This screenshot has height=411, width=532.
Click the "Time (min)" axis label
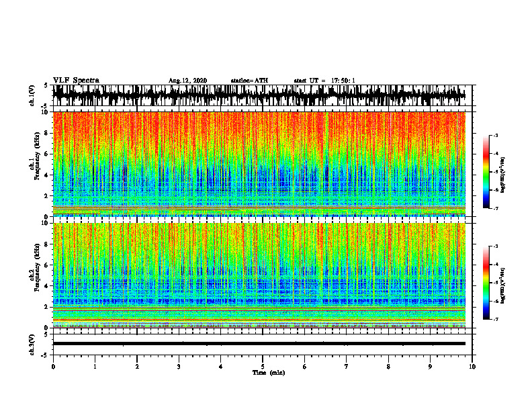pos(269,373)
